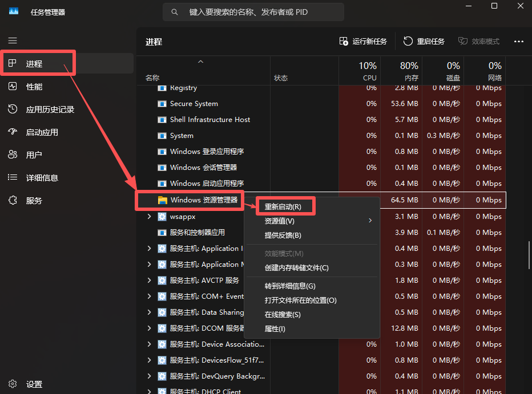Click the process search input box
The height and width of the screenshot is (394, 532).
click(253, 12)
